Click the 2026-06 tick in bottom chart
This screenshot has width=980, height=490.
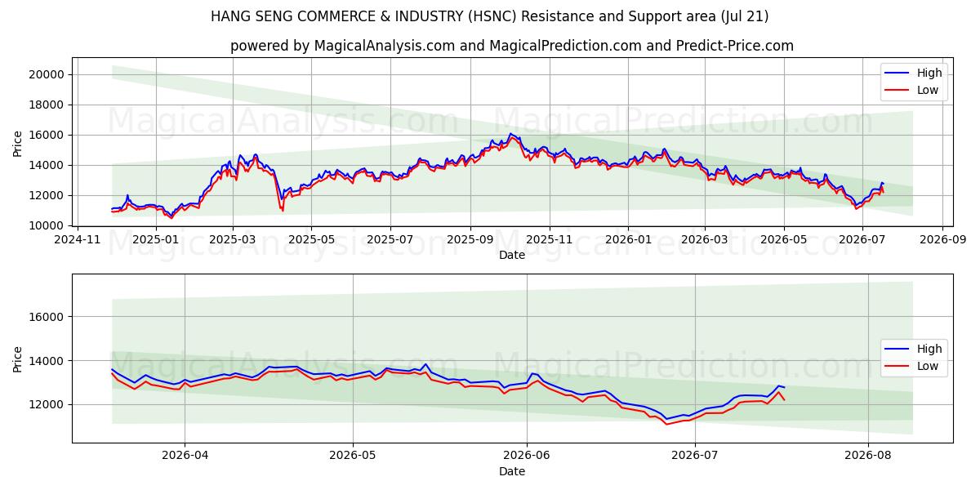click(x=527, y=457)
